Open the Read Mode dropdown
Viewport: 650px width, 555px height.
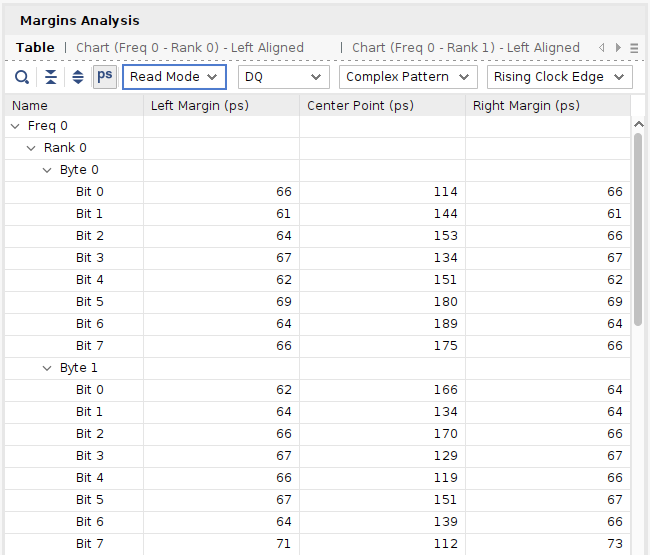174,77
